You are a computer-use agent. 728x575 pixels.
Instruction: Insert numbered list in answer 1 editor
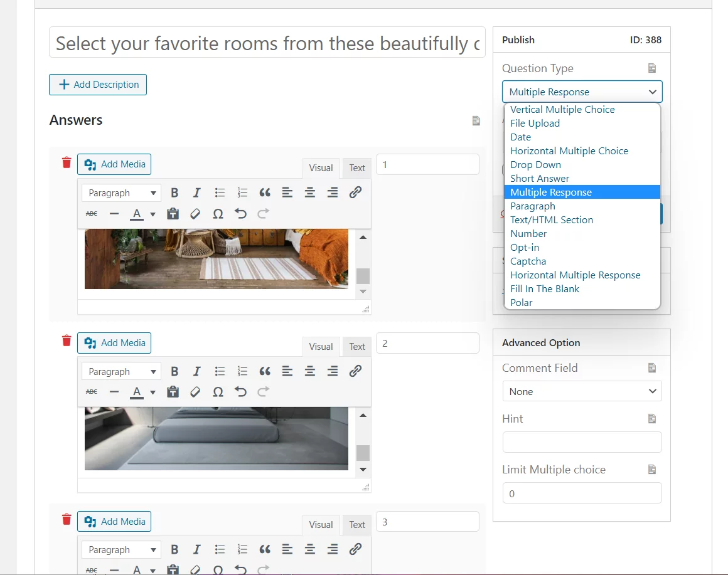pyautogui.click(x=242, y=193)
